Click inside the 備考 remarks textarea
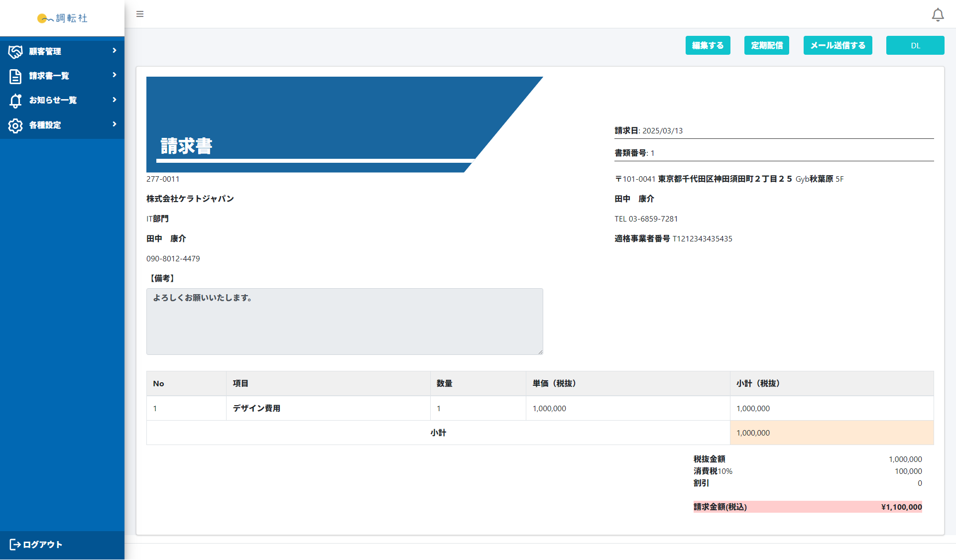 coord(344,322)
